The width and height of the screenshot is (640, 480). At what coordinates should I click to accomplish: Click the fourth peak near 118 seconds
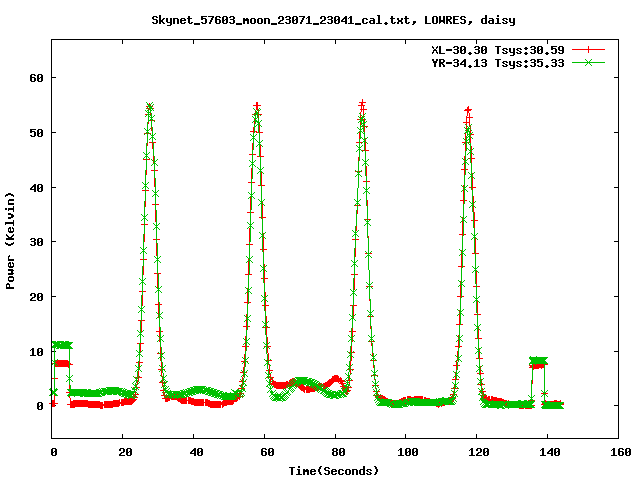468,110
